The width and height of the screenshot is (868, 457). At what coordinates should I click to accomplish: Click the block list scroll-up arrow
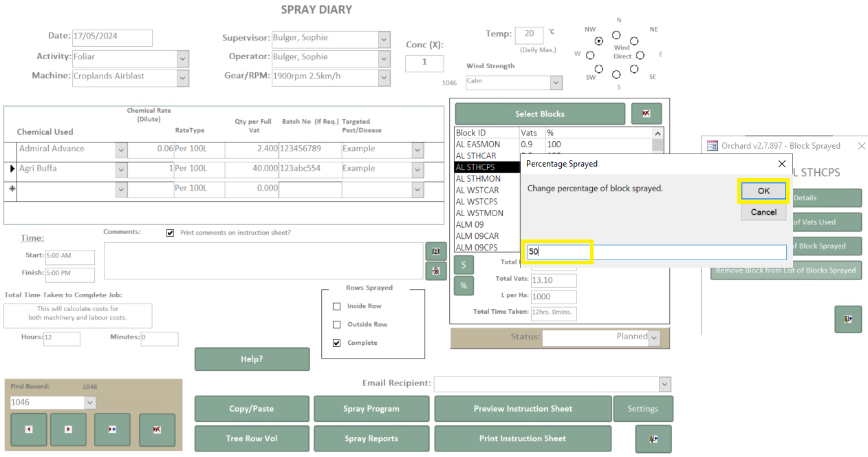click(x=658, y=134)
